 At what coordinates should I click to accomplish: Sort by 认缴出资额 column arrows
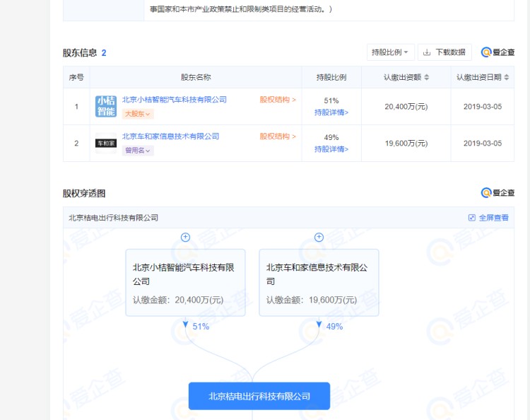point(427,77)
